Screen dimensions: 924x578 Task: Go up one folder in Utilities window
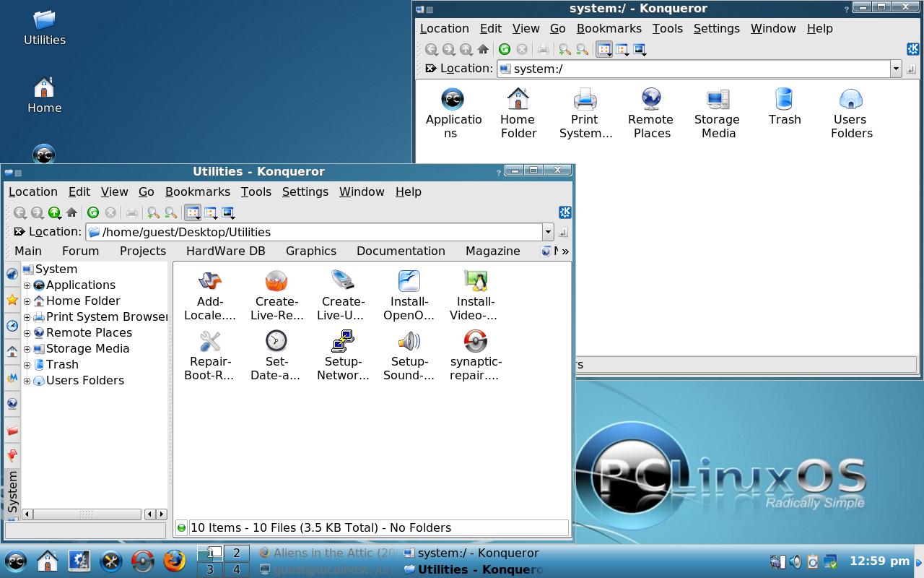tap(54, 212)
